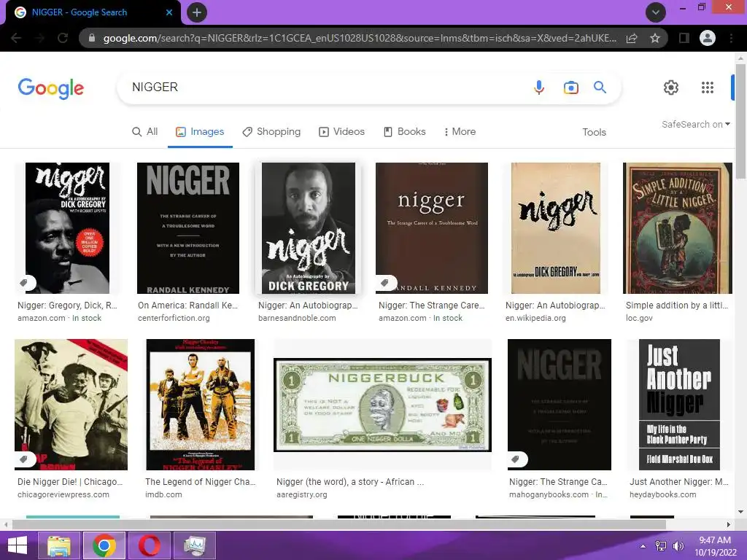The width and height of the screenshot is (747, 560).
Task: Open the Chrome profile avatar
Action: [708, 38]
